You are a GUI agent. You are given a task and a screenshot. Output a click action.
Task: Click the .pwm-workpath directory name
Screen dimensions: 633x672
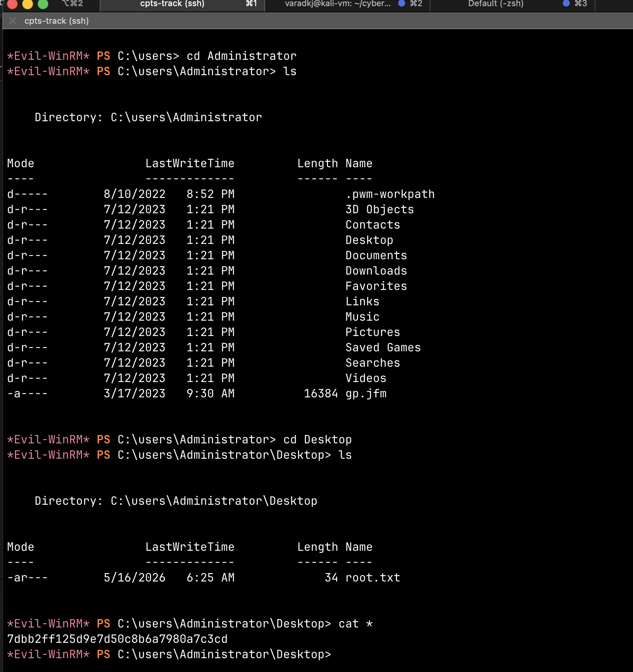(390, 194)
